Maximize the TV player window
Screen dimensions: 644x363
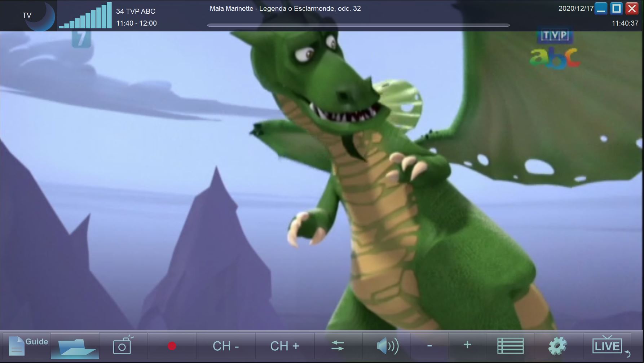(617, 8)
